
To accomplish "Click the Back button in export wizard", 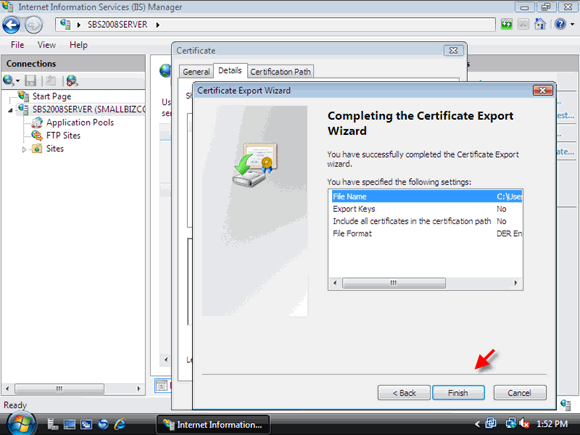I will pyautogui.click(x=404, y=393).
